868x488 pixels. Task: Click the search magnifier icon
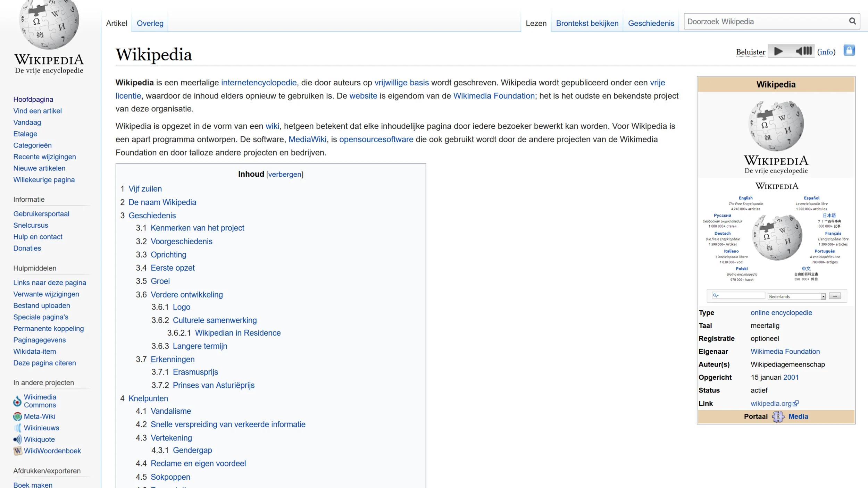(852, 21)
